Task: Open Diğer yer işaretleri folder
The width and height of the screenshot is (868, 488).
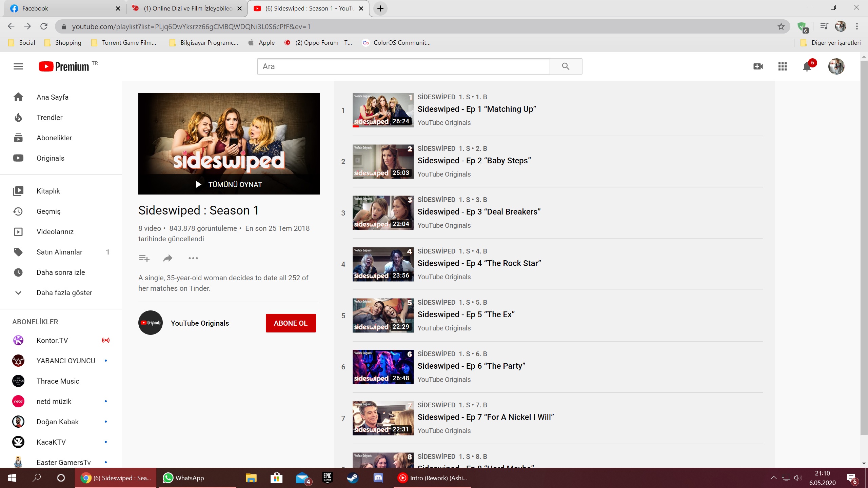Action: (x=831, y=43)
